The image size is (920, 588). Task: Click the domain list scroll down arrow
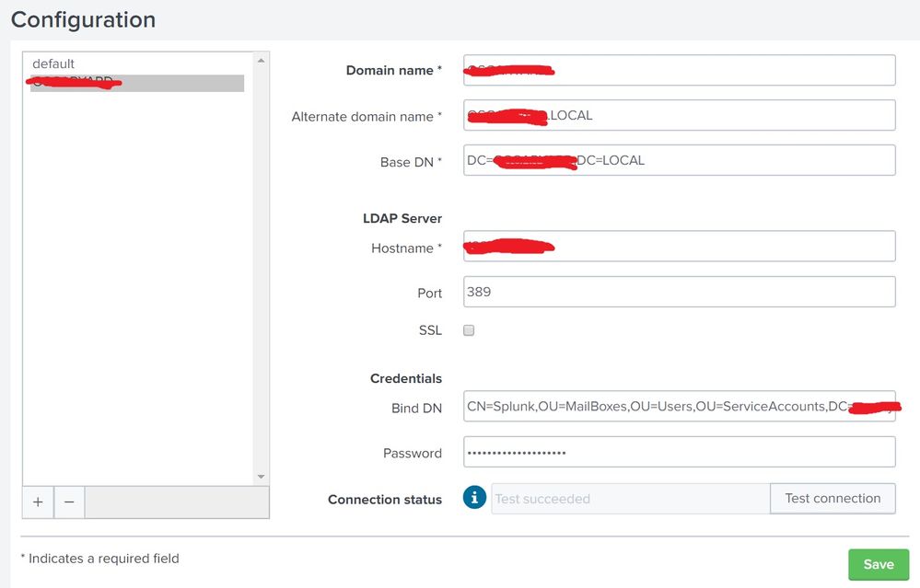[x=262, y=476]
